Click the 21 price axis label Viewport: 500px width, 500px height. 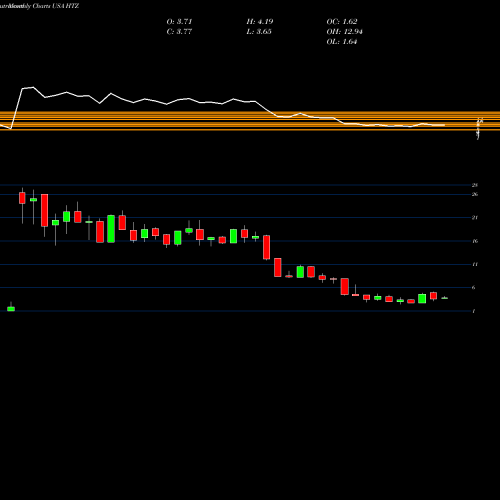[475, 218]
